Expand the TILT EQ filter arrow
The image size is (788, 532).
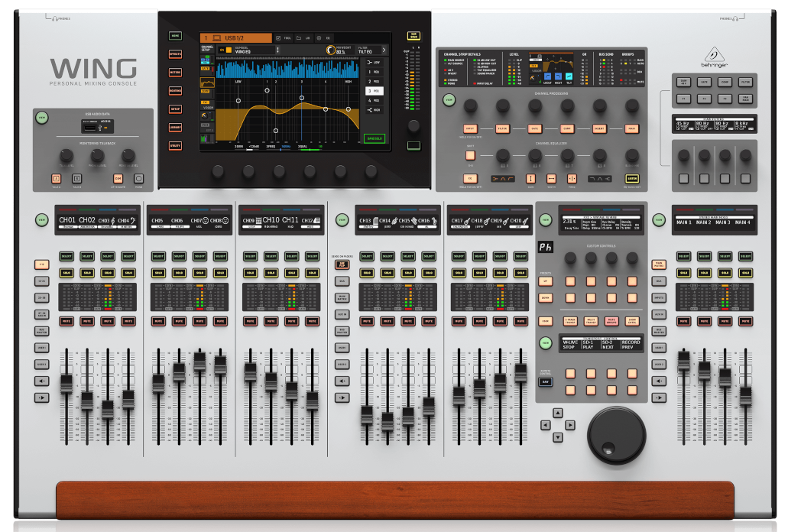click(x=384, y=50)
